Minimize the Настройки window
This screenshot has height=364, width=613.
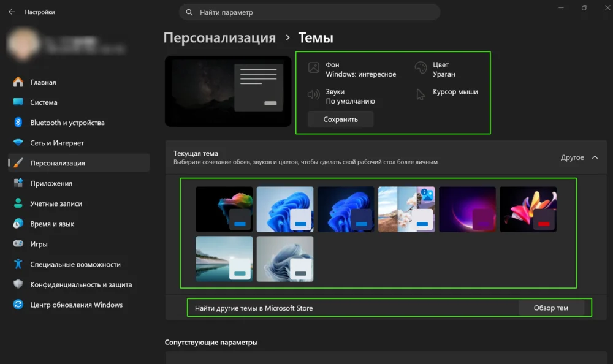pyautogui.click(x=561, y=7)
